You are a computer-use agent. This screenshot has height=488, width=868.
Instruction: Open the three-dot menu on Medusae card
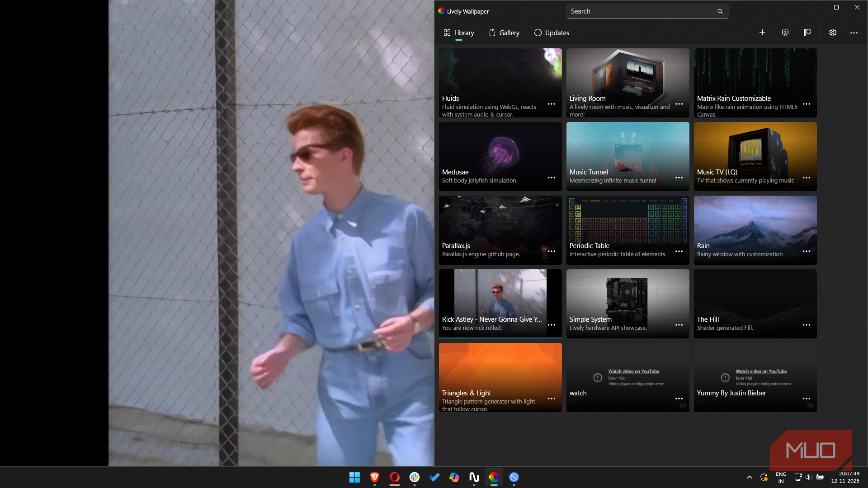click(x=552, y=178)
